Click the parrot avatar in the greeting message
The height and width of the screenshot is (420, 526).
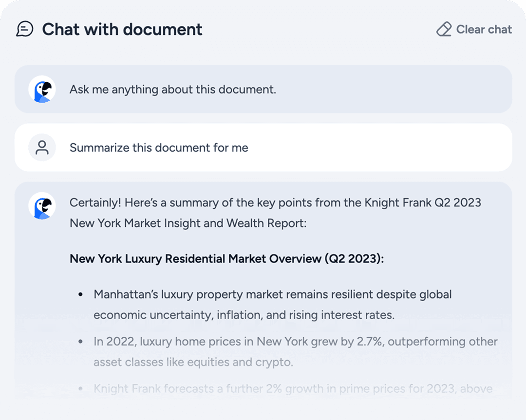[42, 89]
